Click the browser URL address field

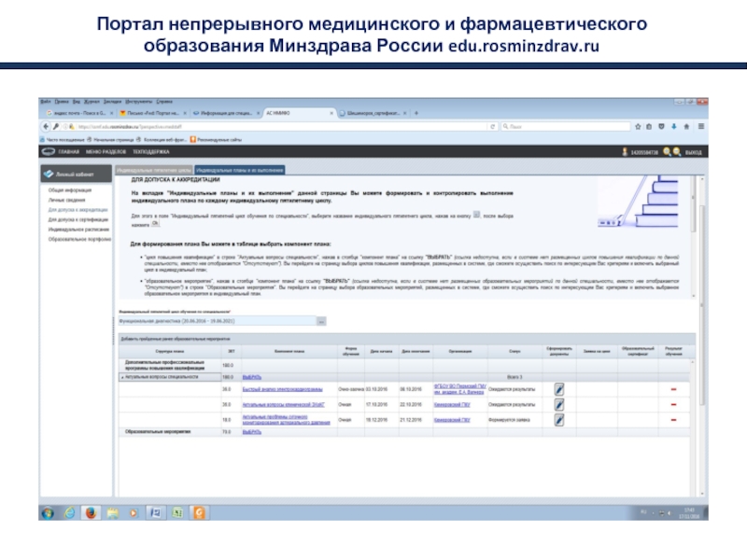coord(280,125)
